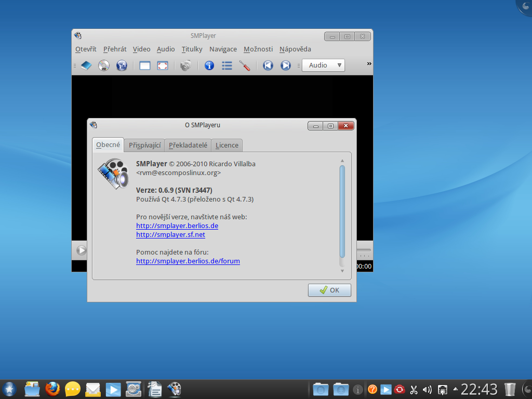
Task: Open the mail envelope taskbar icon
Action: pos(93,389)
